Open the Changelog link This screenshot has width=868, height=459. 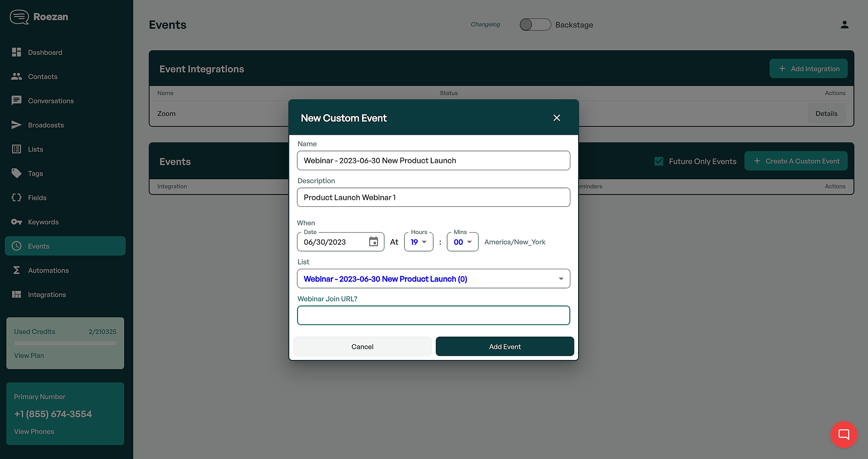click(485, 24)
